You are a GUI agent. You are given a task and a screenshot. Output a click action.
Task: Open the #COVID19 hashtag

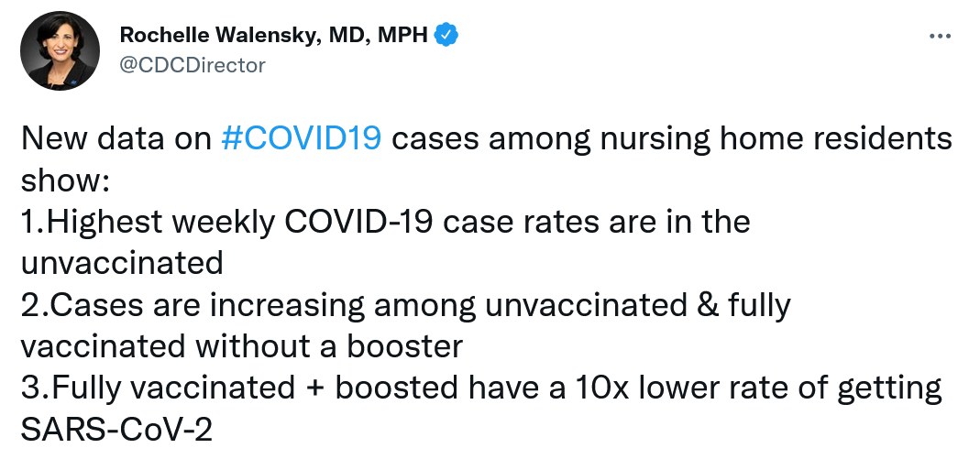pos(302,139)
